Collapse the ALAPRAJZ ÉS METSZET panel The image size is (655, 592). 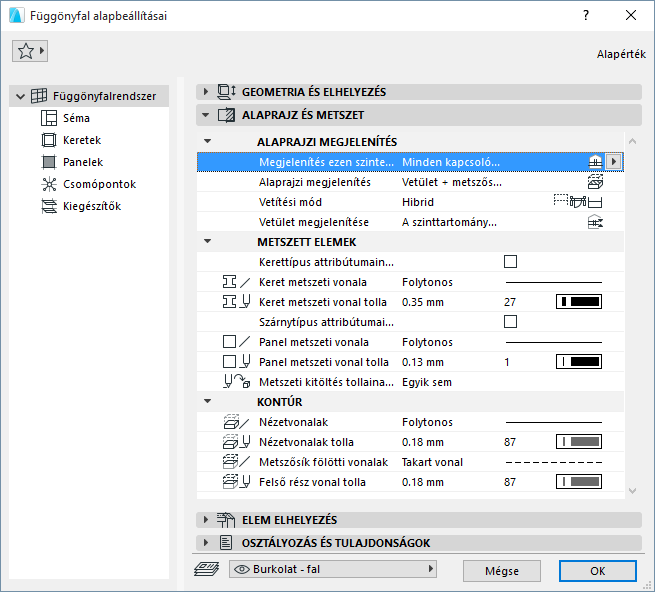pos(205,115)
